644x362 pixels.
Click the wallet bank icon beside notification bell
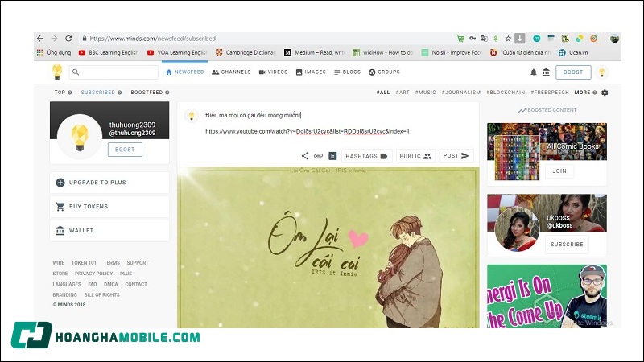pos(546,72)
